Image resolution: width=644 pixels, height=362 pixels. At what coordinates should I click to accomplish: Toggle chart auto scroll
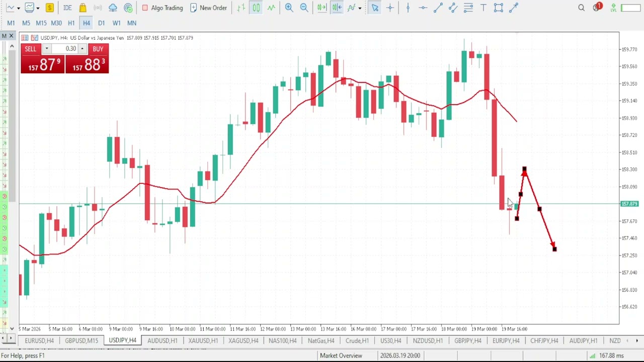[321, 8]
